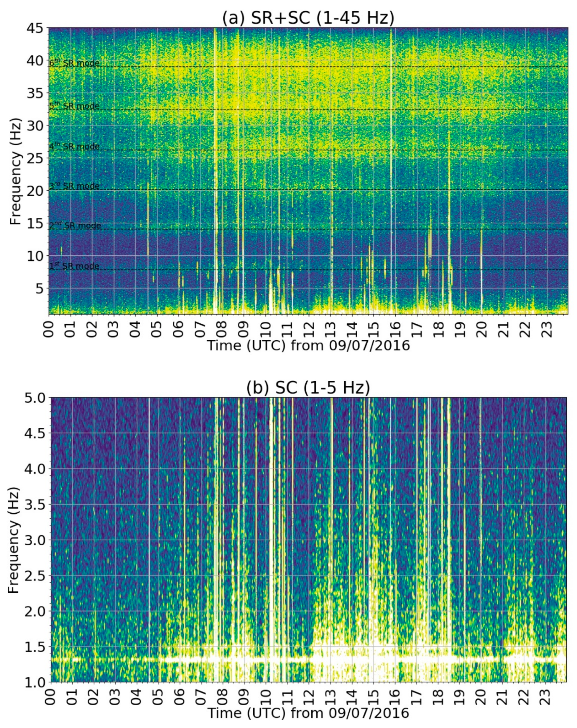Click the bottom plot's Frequency (Hz) axis label
The height and width of the screenshot is (728, 577).
click(14, 540)
